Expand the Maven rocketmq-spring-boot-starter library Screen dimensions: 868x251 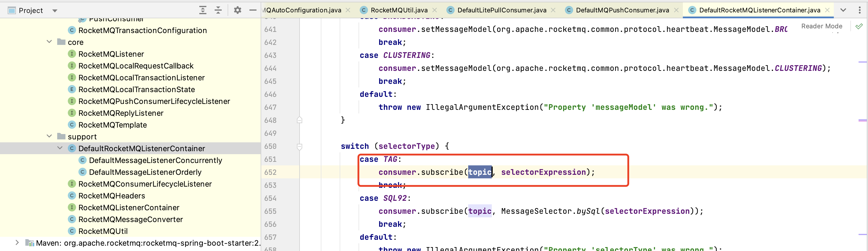(x=17, y=242)
